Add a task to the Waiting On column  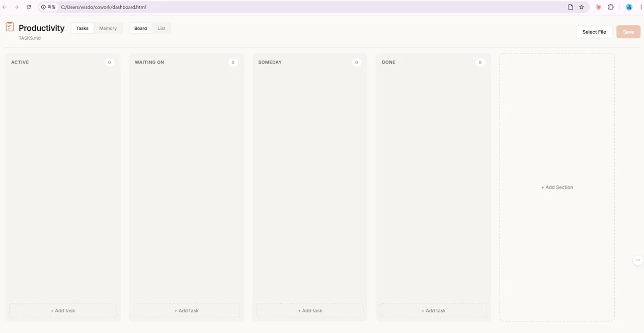pyautogui.click(x=186, y=310)
